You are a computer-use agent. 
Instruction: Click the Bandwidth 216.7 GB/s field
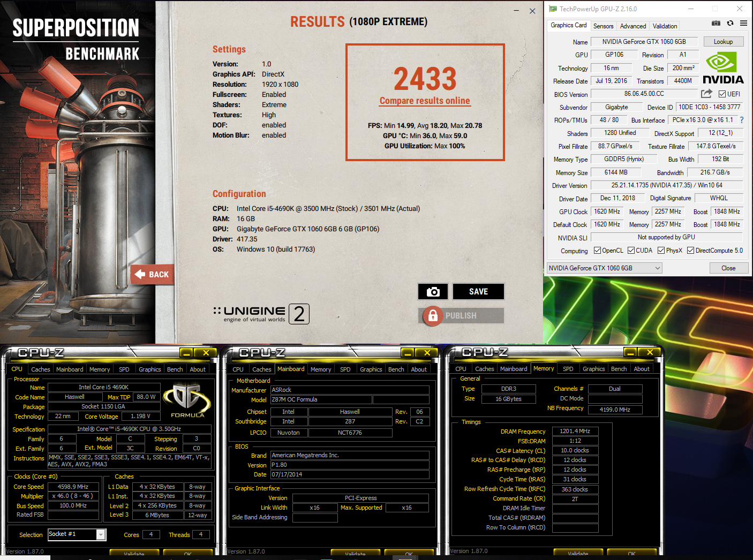715,172
